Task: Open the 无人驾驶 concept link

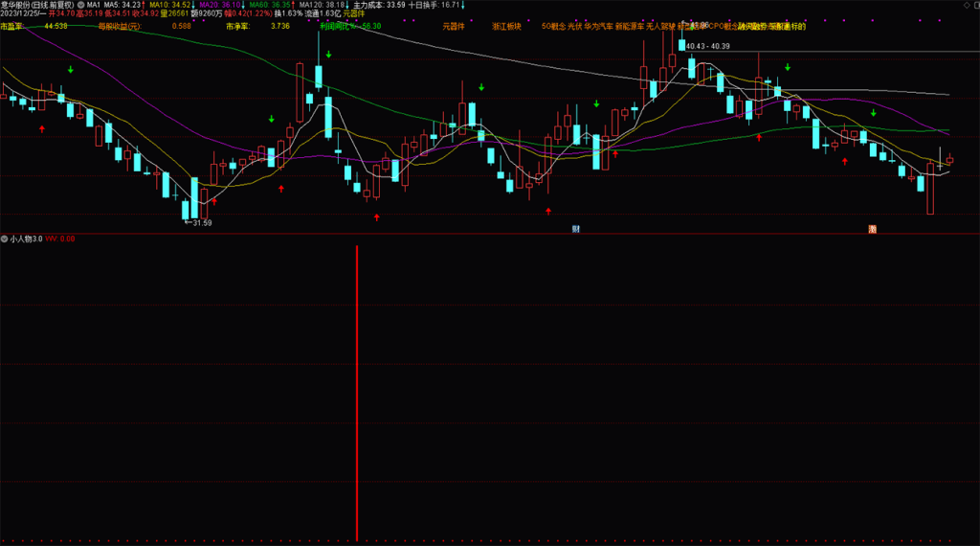Action: (659, 27)
